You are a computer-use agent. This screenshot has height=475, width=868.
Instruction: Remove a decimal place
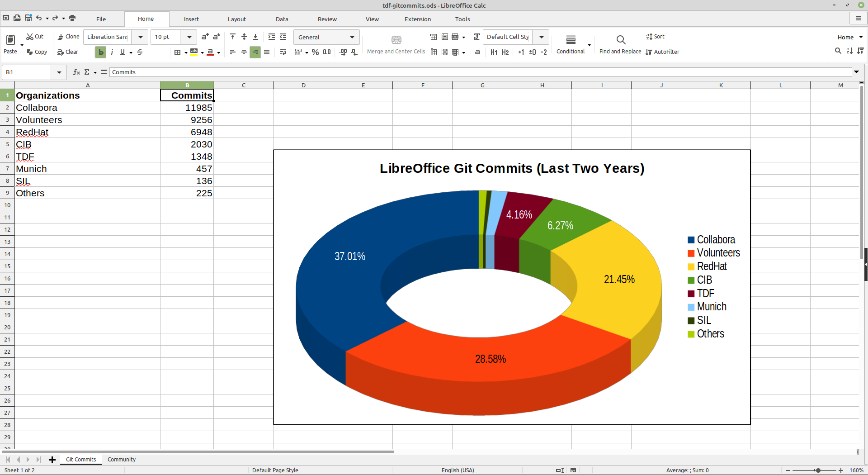point(354,52)
